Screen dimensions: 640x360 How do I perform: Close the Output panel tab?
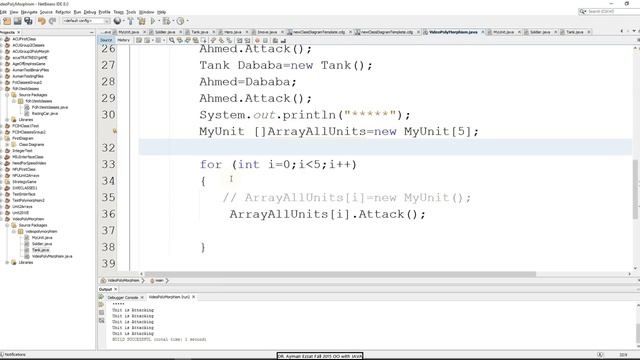coord(116,289)
